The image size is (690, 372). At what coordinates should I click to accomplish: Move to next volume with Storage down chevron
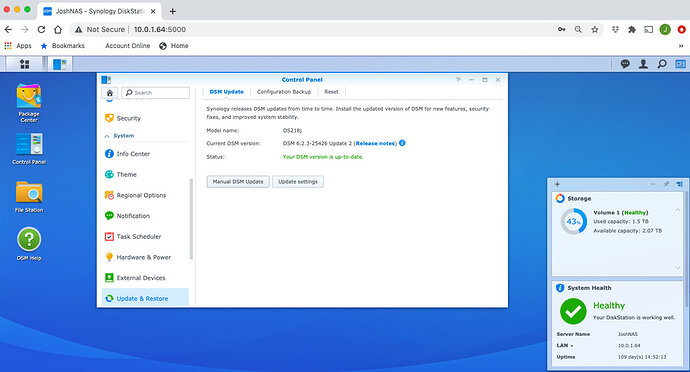pyautogui.click(x=677, y=267)
